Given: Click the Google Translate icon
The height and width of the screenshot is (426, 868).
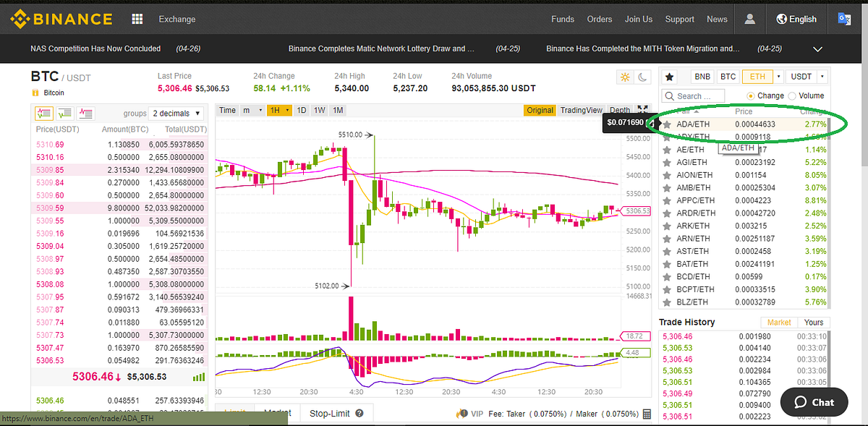Looking at the screenshot, I should tap(844, 19).
